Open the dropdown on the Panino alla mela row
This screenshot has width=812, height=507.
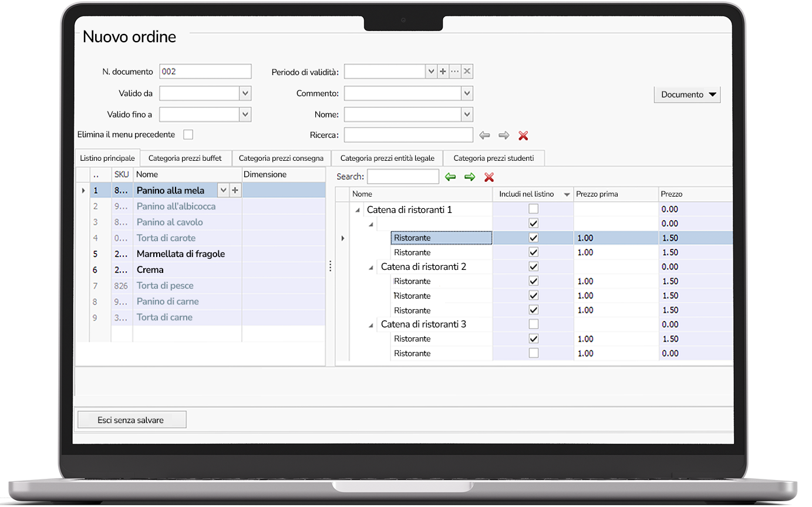click(x=223, y=190)
